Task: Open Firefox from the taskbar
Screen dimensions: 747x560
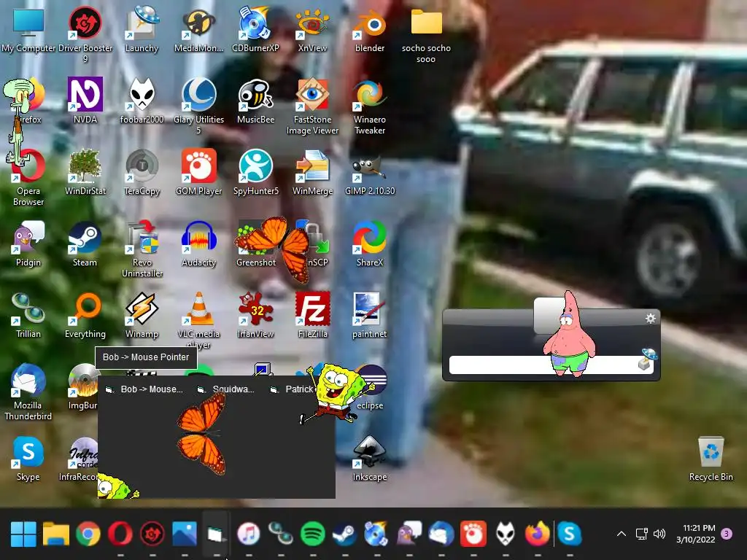Action: (538, 534)
